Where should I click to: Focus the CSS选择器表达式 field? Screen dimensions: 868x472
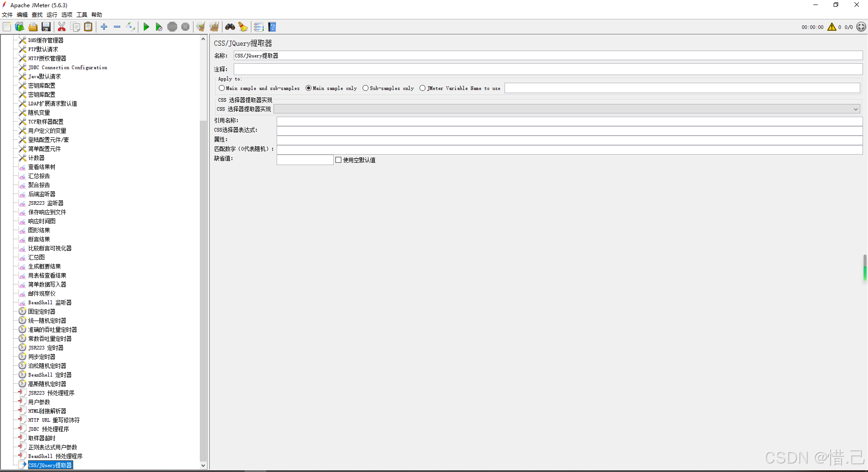(570, 130)
